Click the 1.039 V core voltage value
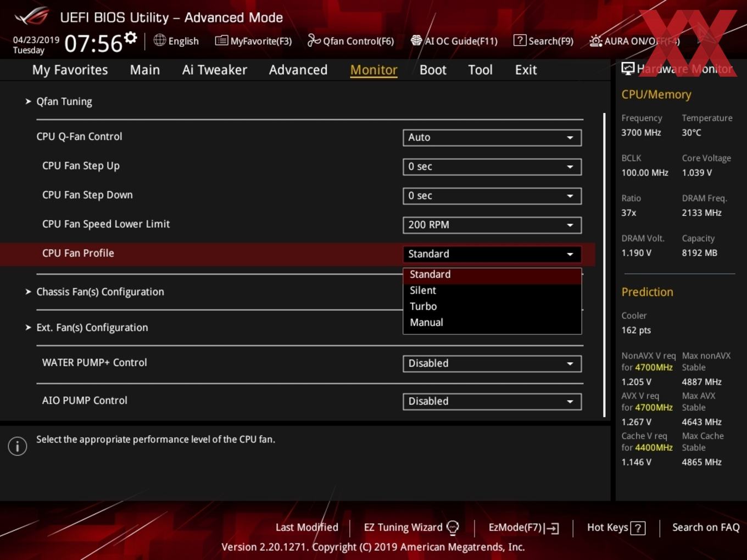 696,172
